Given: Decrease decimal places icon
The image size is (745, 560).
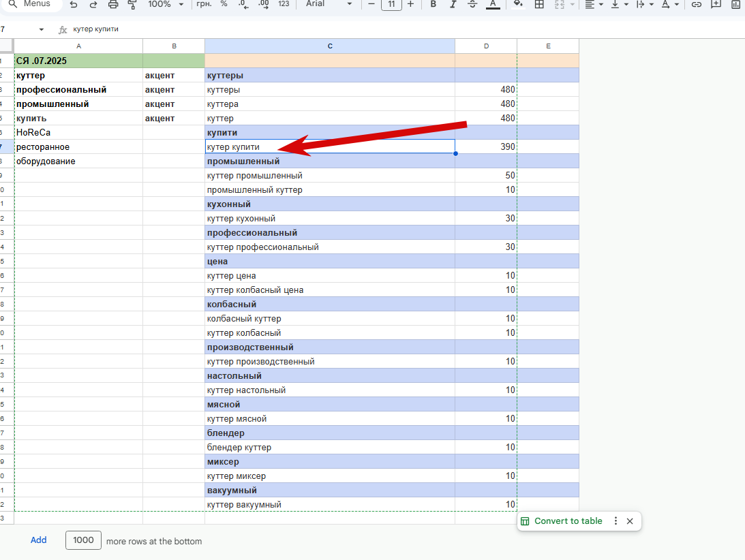Looking at the screenshot, I should tap(243, 4).
